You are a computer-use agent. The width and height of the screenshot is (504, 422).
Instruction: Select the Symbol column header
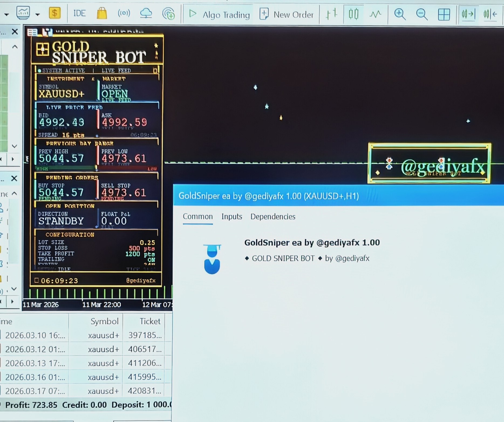[104, 321]
